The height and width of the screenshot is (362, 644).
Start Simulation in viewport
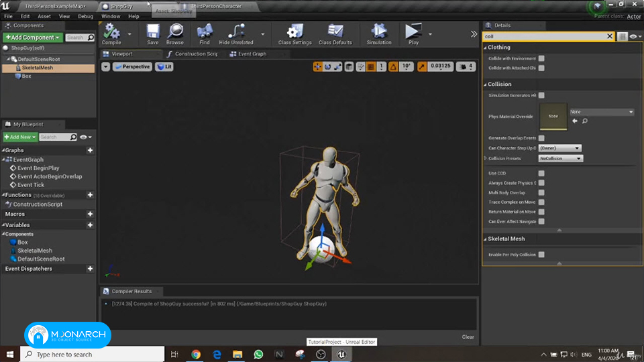pos(378,34)
